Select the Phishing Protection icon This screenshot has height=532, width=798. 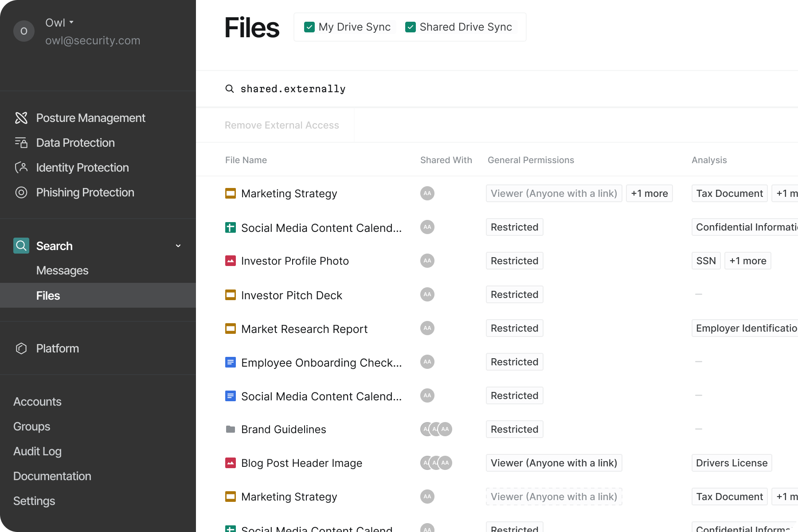click(x=21, y=192)
